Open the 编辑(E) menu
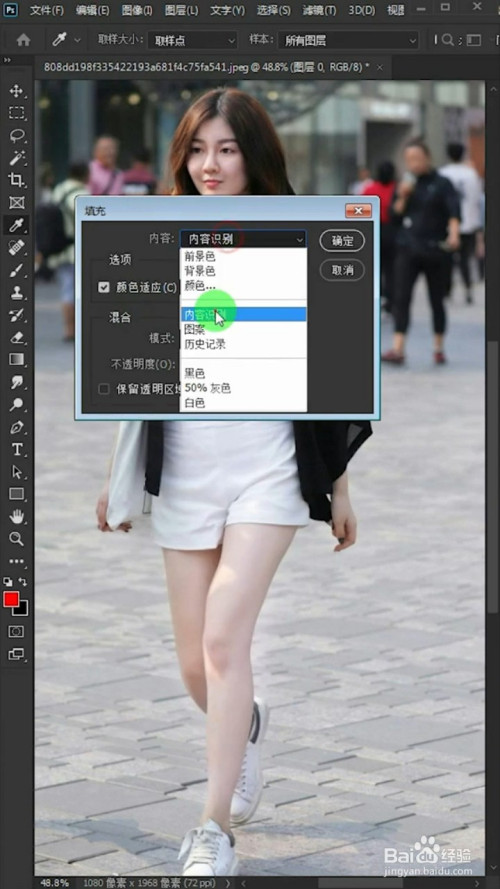Image resolution: width=500 pixels, height=889 pixels. [x=92, y=10]
